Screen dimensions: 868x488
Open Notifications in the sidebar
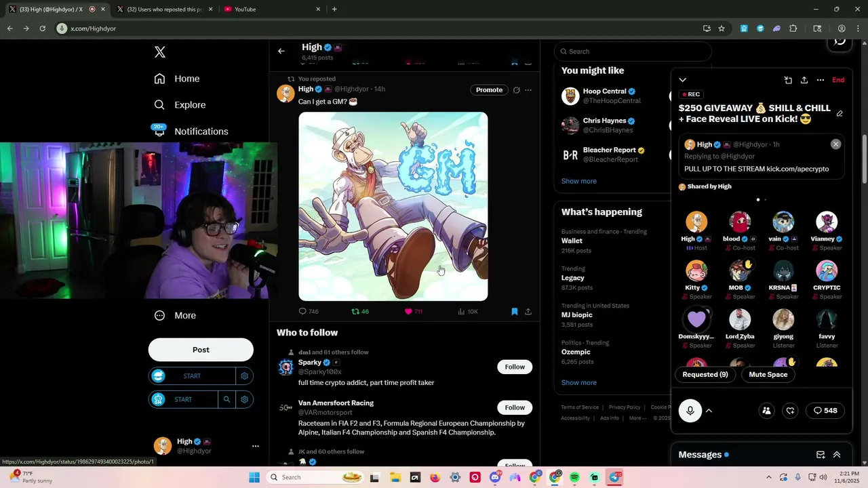coord(191,131)
